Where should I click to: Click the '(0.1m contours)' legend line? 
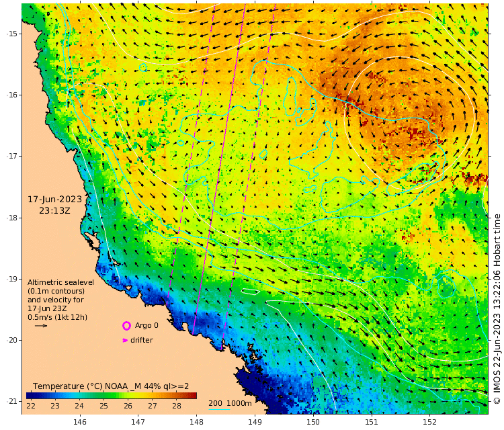pos(56,291)
